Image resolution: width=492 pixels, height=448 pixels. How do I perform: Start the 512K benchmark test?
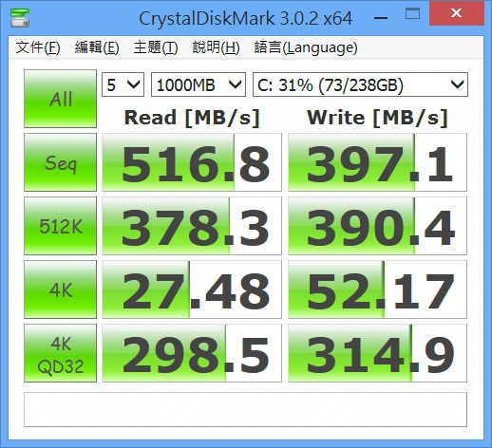pos(60,226)
